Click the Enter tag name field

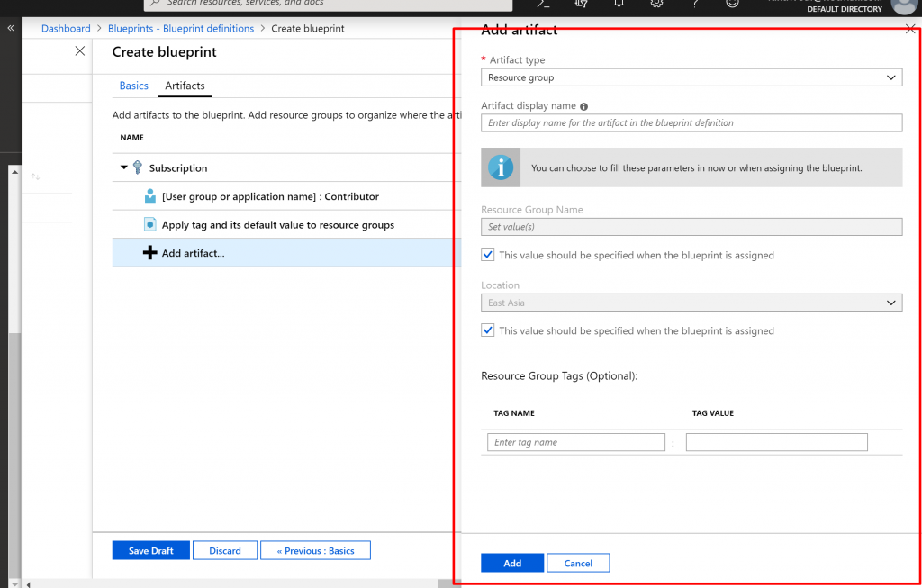pyautogui.click(x=575, y=442)
